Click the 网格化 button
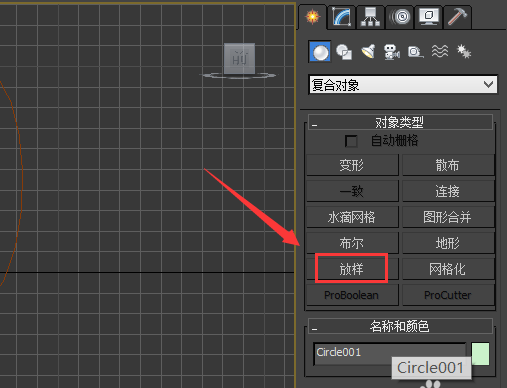The image size is (507, 388). [x=448, y=269]
